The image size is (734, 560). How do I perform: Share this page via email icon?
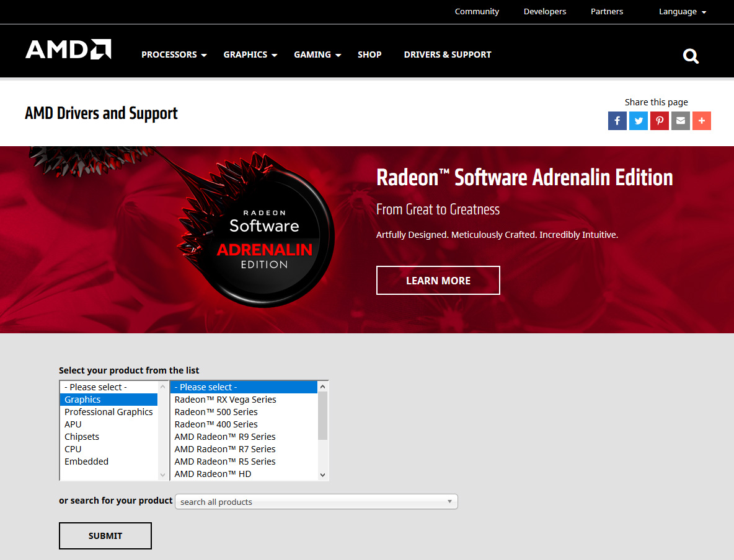pos(681,121)
